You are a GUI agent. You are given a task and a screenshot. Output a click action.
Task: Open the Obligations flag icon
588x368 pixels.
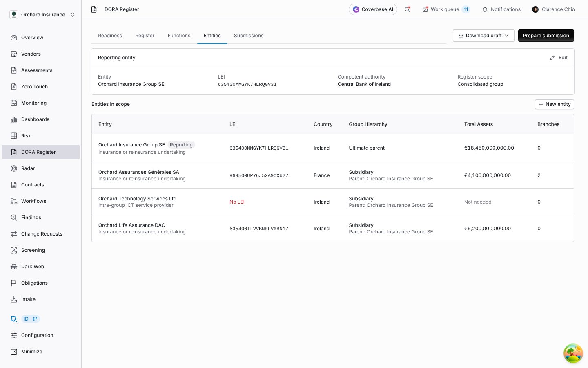14,283
